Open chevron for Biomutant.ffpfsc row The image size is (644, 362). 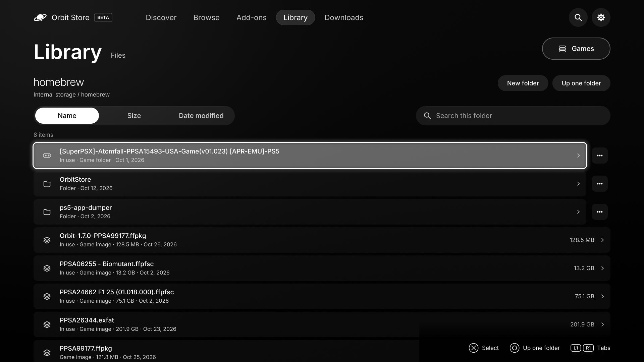click(602, 268)
